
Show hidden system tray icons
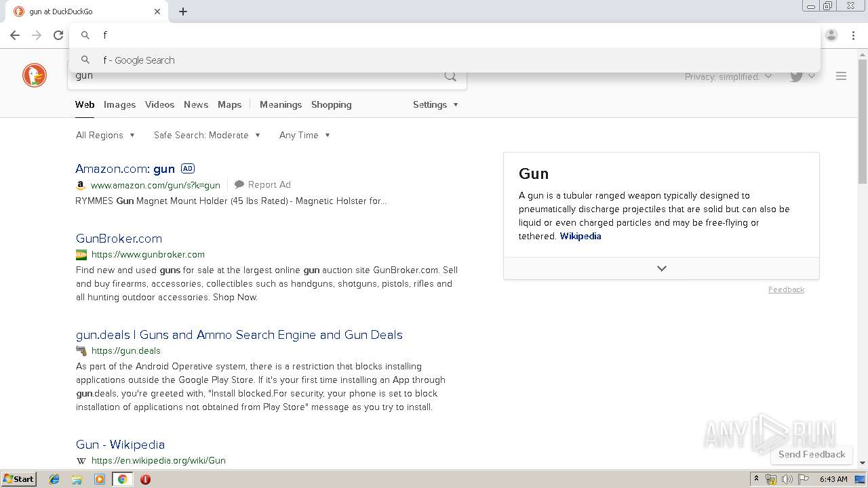coord(757,479)
